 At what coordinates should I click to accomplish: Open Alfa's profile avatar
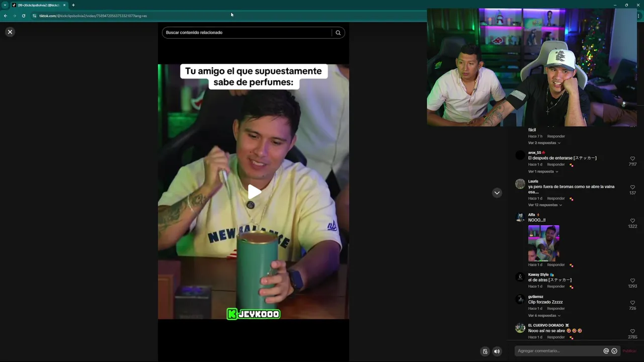point(520,218)
